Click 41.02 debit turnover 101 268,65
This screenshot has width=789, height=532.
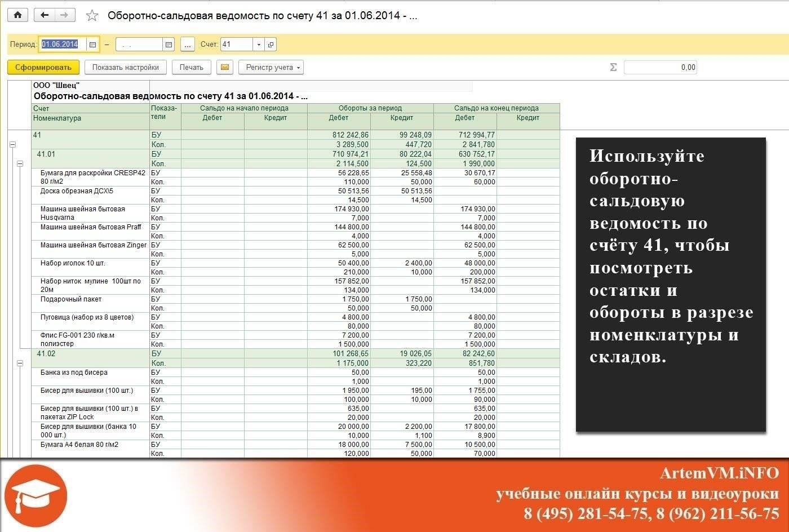tap(351, 354)
